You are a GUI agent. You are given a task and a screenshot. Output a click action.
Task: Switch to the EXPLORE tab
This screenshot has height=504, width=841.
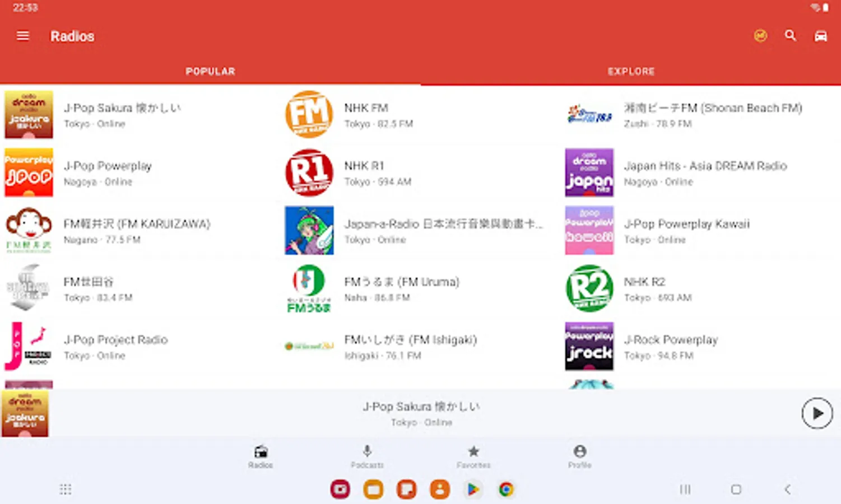pos(631,72)
